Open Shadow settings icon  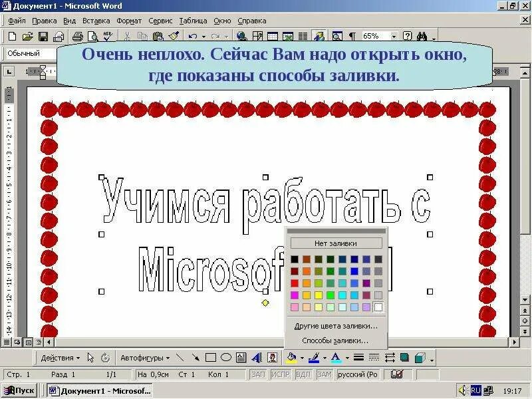click(404, 358)
